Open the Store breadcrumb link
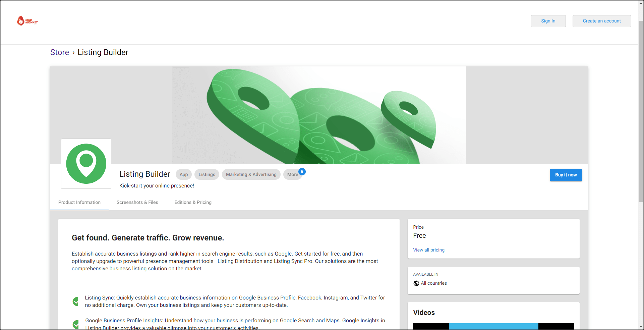Viewport: 644px width, 330px height. click(60, 52)
